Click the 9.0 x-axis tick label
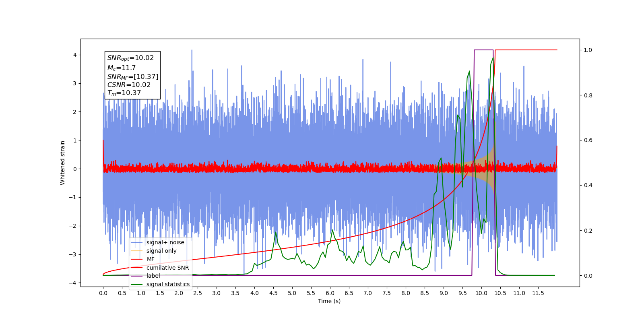Screen dimensions: 644x322 [444, 293]
